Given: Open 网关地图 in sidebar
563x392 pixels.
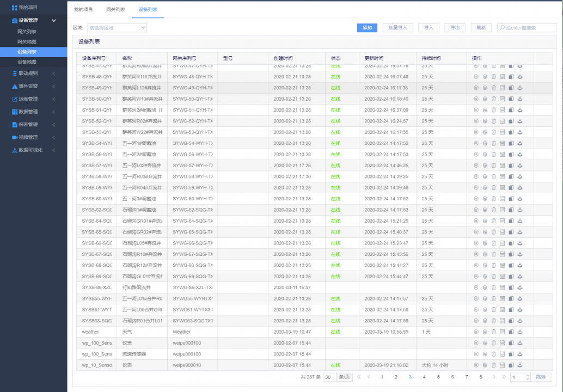Looking at the screenshot, I should click(27, 41).
